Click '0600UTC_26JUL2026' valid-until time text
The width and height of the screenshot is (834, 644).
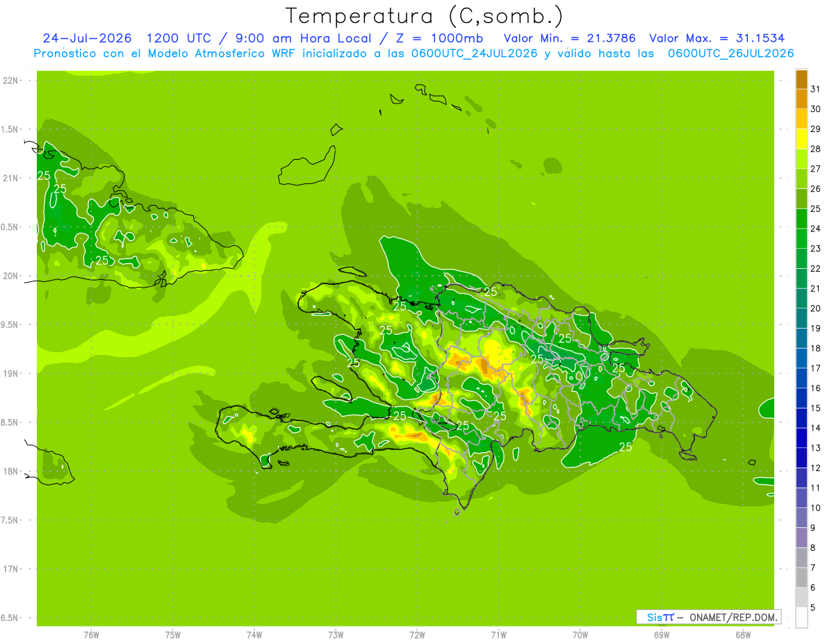tap(730, 53)
